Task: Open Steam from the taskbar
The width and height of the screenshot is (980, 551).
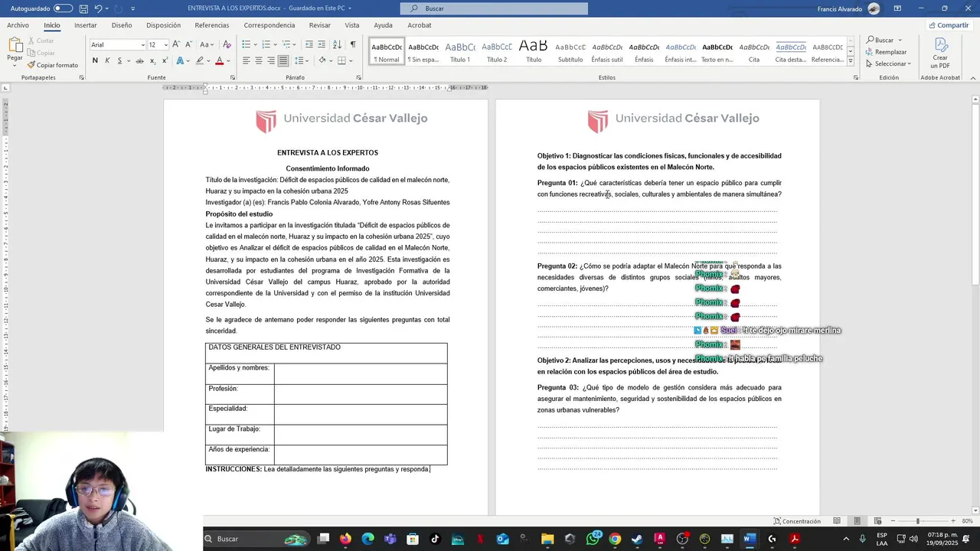Action: point(637,539)
